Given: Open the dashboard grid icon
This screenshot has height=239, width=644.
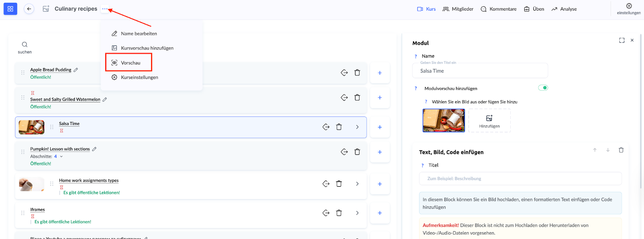Looking at the screenshot, I should (x=10, y=9).
